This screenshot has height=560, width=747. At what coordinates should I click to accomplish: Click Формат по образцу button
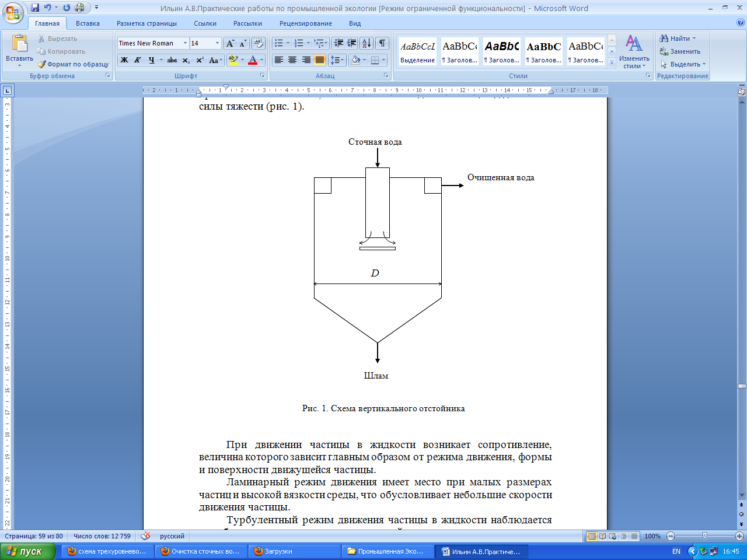pyautogui.click(x=73, y=64)
